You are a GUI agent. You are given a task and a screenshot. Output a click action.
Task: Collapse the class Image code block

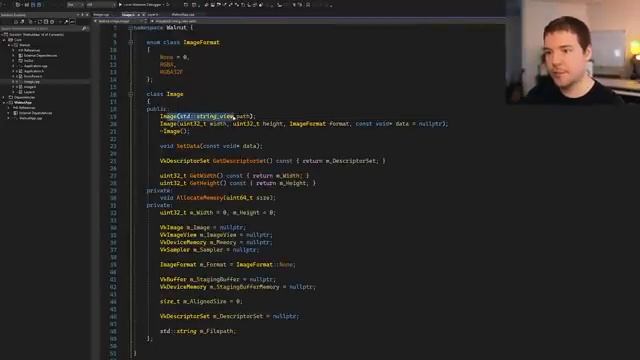click(130, 94)
